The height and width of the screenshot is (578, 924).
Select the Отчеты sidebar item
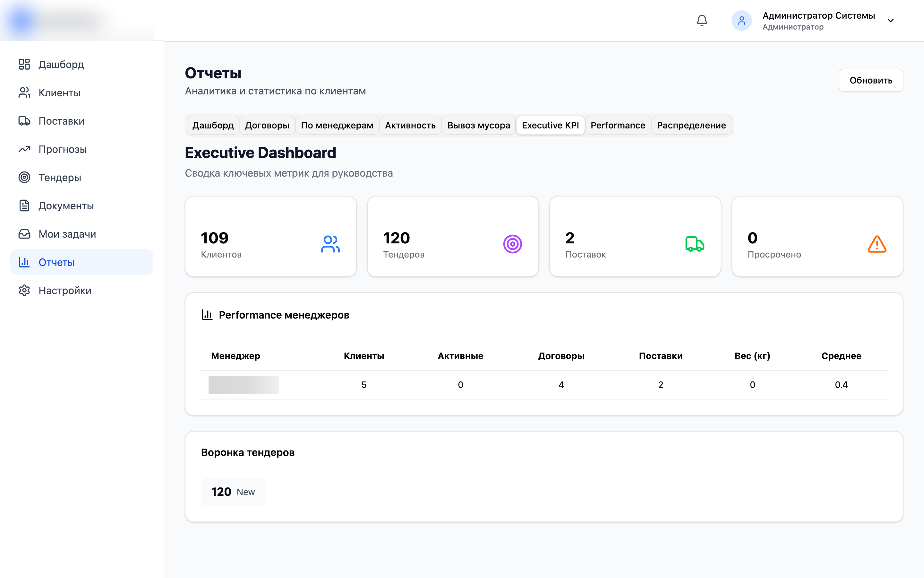point(82,262)
